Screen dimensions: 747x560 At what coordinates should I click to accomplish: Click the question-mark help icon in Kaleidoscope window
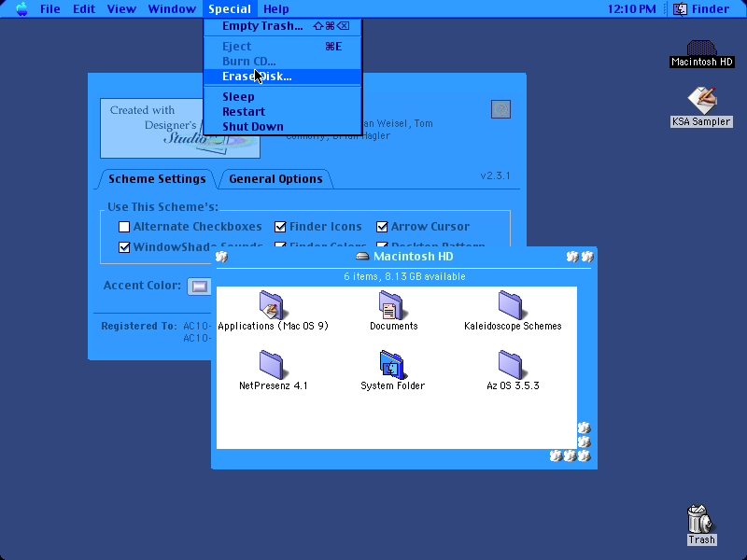[500, 109]
